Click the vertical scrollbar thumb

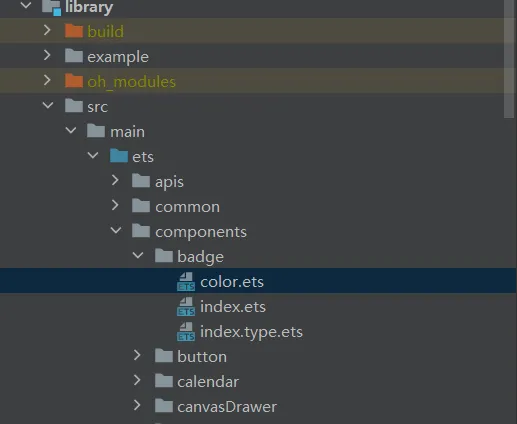[x=509, y=59]
